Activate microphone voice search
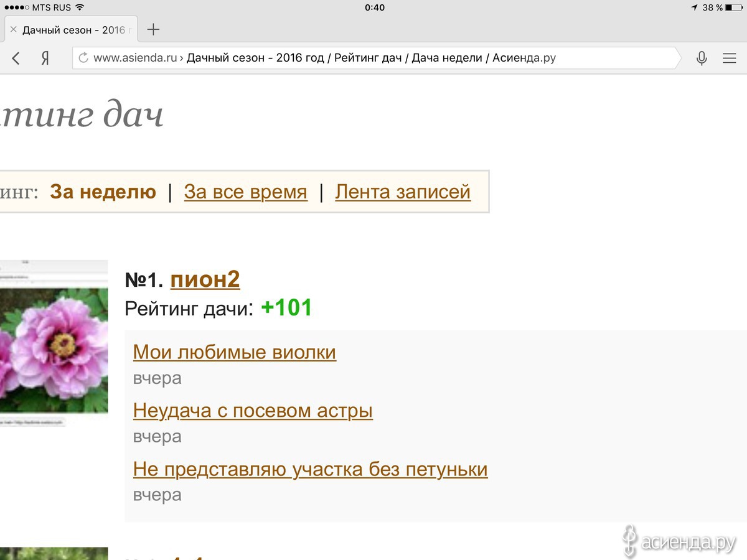 [x=702, y=58]
